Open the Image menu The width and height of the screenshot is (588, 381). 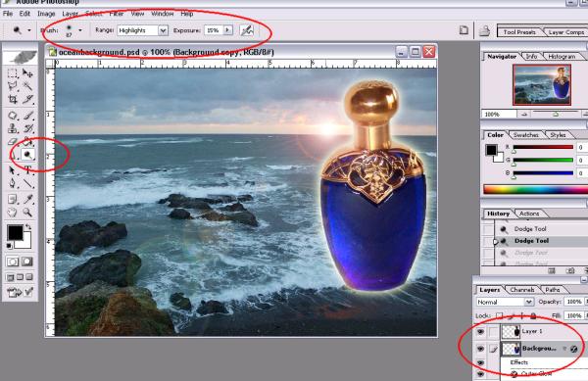[46, 14]
